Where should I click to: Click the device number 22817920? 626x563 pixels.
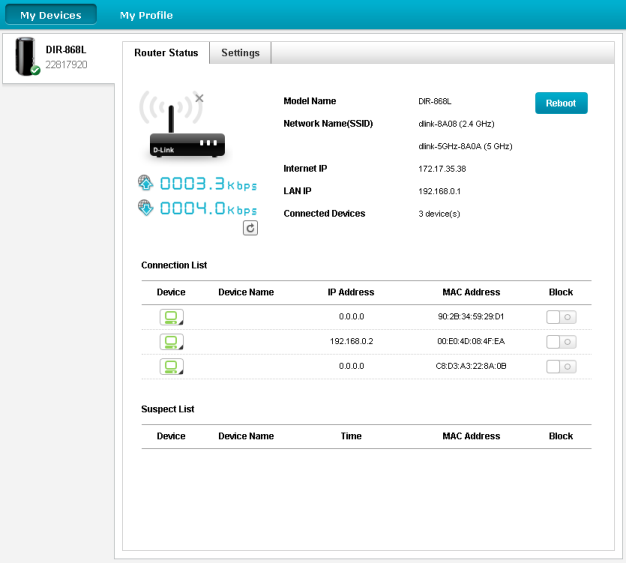(66, 65)
